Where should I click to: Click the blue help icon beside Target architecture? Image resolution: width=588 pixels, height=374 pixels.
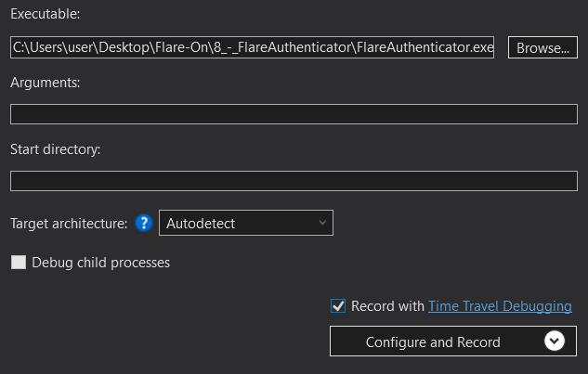[144, 223]
